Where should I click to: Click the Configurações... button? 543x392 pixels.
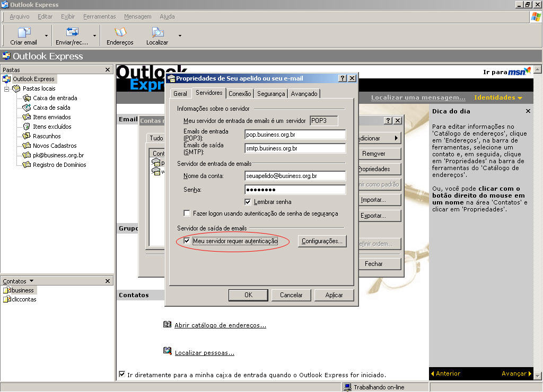tap(322, 241)
